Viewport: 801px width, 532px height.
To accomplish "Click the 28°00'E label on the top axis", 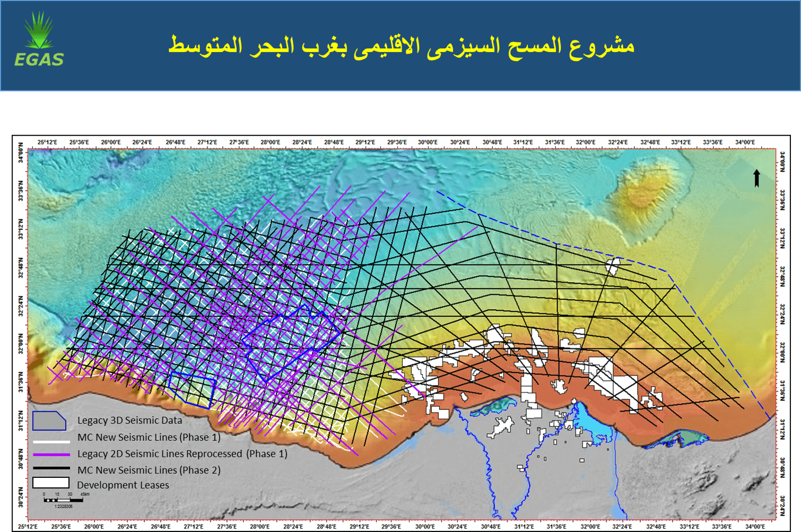I will click(x=270, y=142).
